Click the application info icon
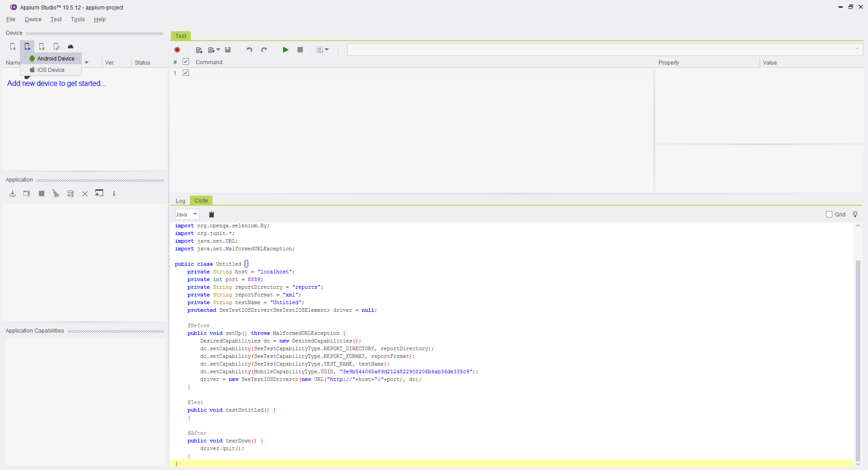 click(114, 193)
